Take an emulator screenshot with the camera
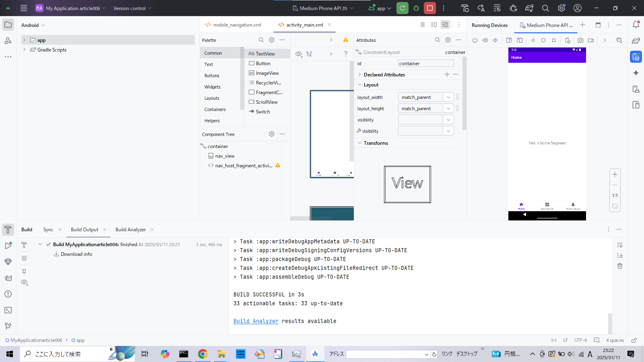The width and height of the screenshot is (644, 362). point(580,40)
